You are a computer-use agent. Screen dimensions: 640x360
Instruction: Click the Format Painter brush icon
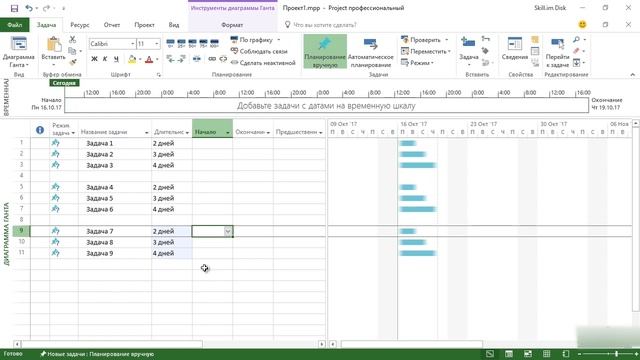pyautogui.click(x=73, y=62)
